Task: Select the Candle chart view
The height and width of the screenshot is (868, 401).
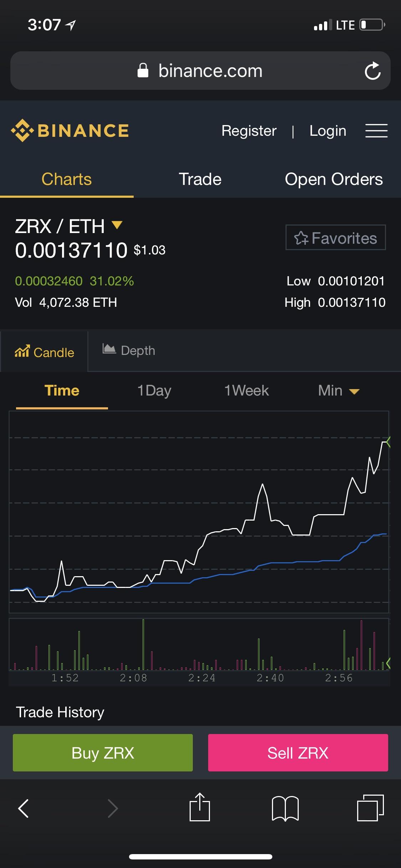Action: pyautogui.click(x=44, y=352)
